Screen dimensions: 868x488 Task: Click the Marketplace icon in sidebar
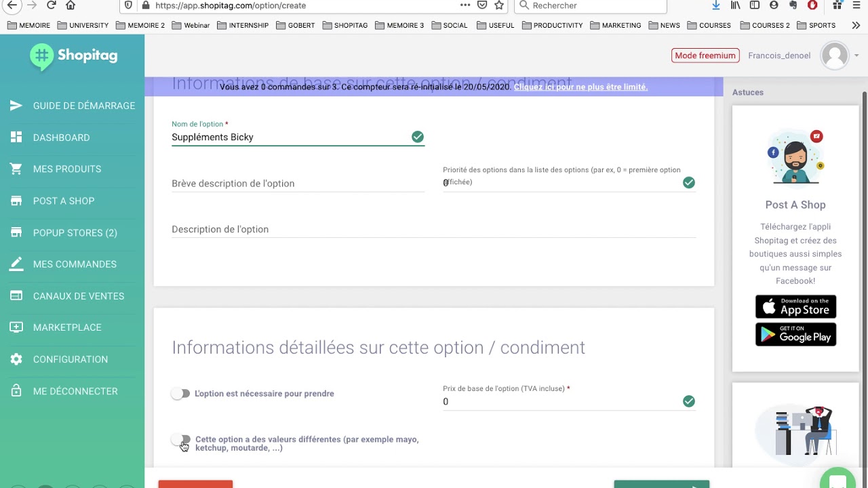pyautogui.click(x=16, y=327)
